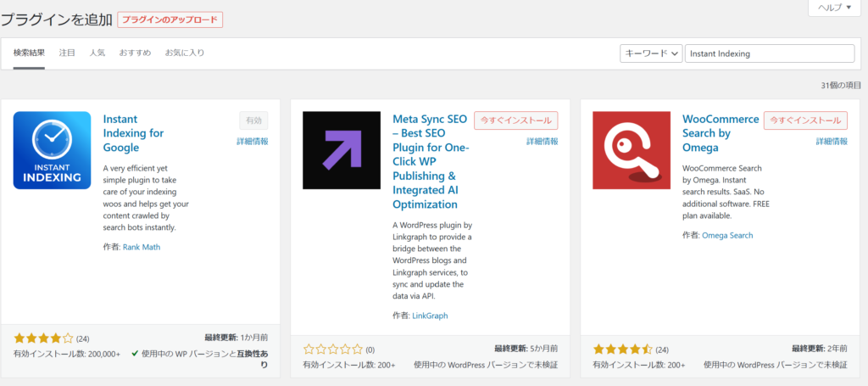This screenshot has width=868, height=386.
Task: Click the Meta Sync SEO purple arrow icon
Action: [x=342, y=150]
